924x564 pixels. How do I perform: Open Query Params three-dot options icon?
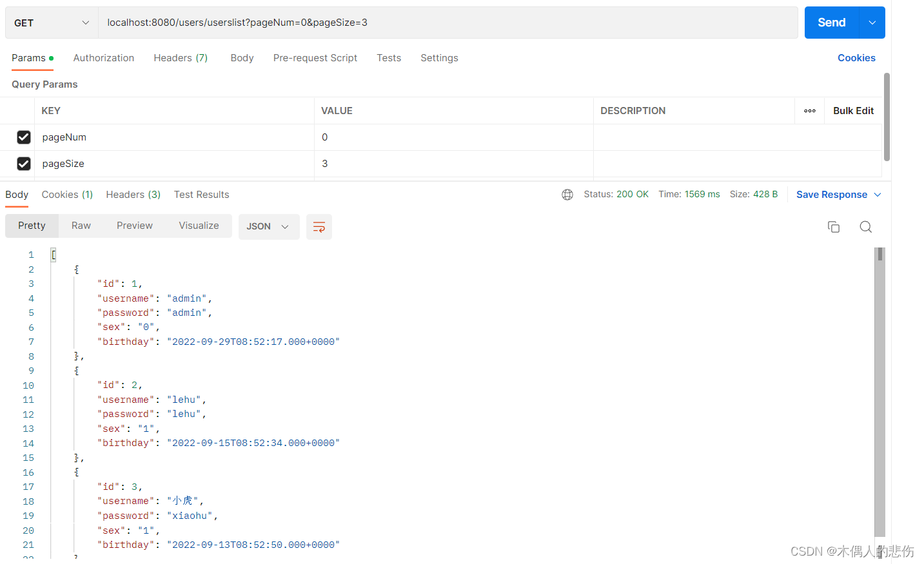809,110
